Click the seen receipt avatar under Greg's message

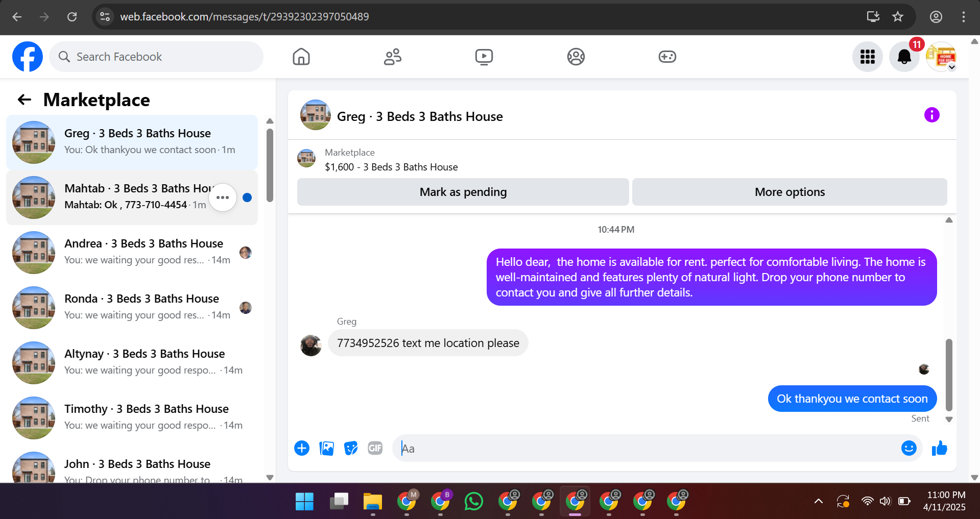(924, 369)
